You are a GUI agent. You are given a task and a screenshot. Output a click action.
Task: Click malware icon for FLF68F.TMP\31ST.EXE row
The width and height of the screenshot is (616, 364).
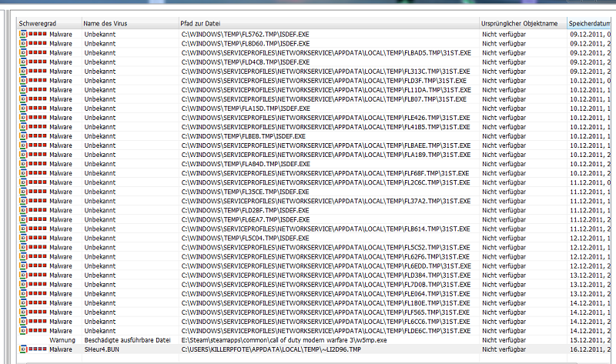tap(23, 173)
